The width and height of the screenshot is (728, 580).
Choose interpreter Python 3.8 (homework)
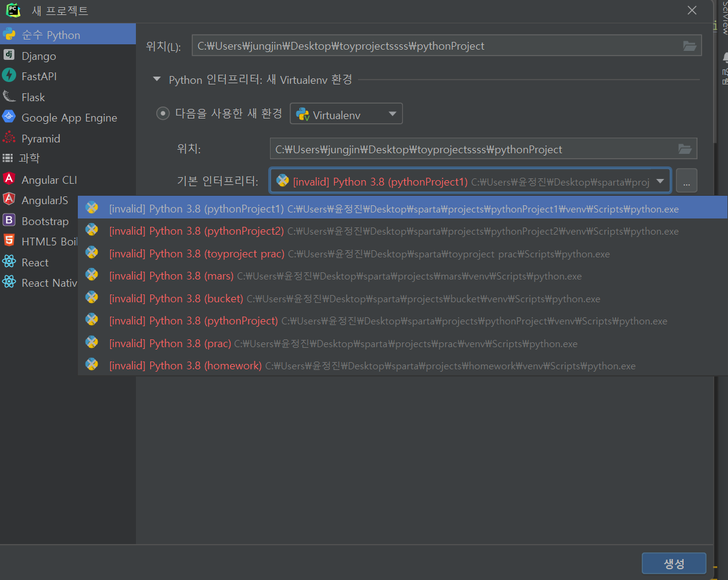click(x=402, y=366)
